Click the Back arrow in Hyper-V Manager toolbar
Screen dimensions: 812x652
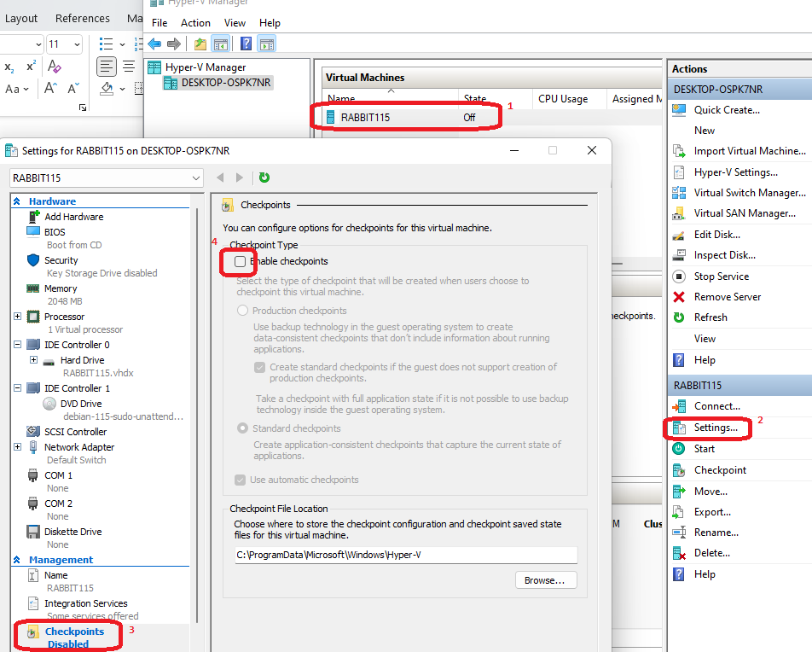[x=154, y=44]
